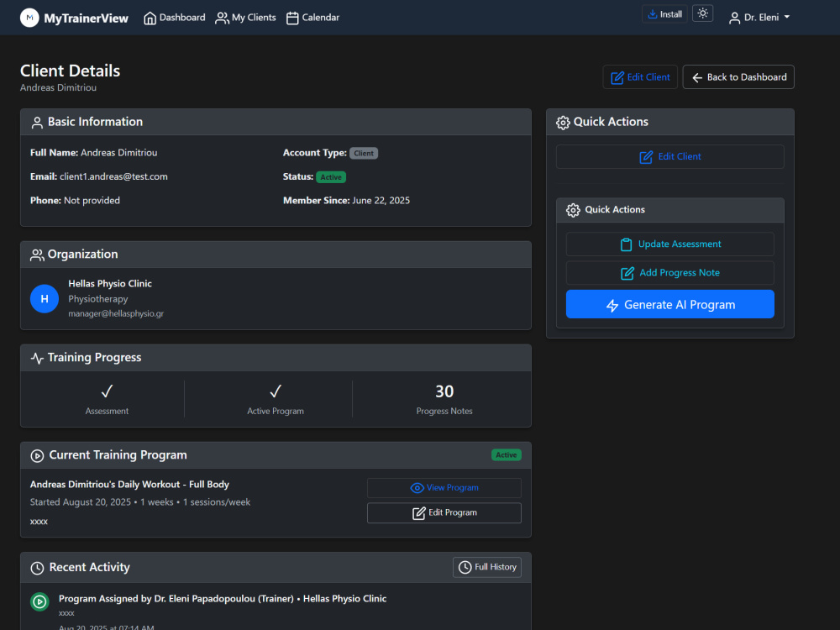Click Andreas Dimitriou's Daily Workout - Full Body title
This screenshot has width=840, height=630.
pos(129,485)
